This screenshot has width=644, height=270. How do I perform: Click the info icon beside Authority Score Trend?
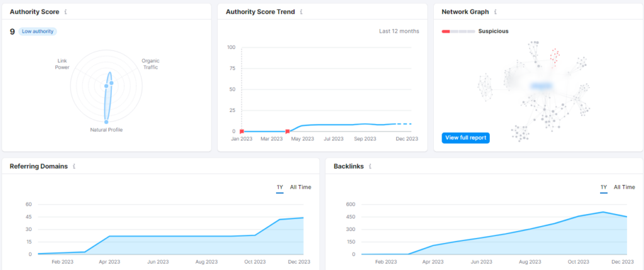301,12
